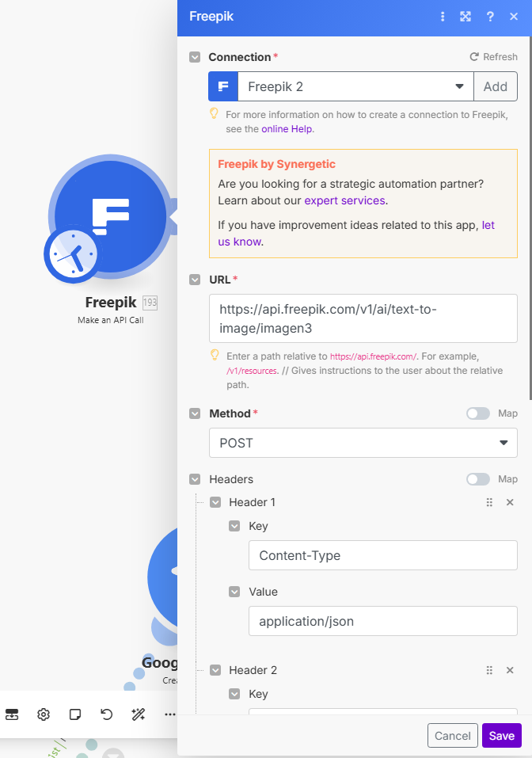Toggle the Map switch for Method
532x758 pixels.
pyautogui.click(x=478, y=413)
